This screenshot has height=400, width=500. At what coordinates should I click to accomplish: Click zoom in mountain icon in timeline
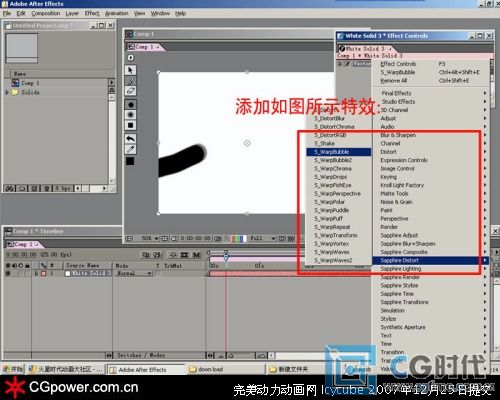262,356
